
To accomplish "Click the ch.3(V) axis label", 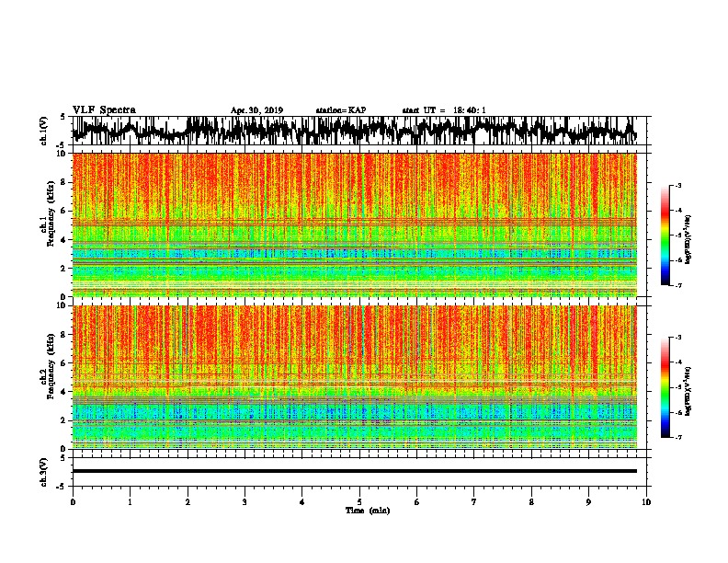I will [x=44, y=472].
